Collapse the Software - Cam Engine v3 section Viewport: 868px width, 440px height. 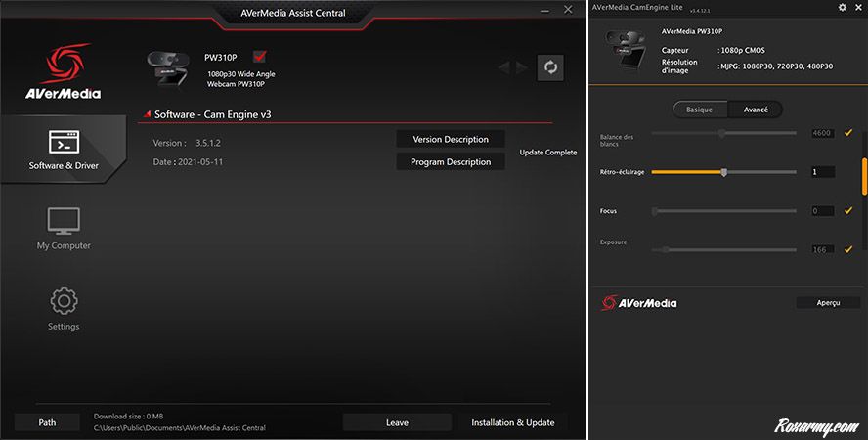tap(147, 114)
